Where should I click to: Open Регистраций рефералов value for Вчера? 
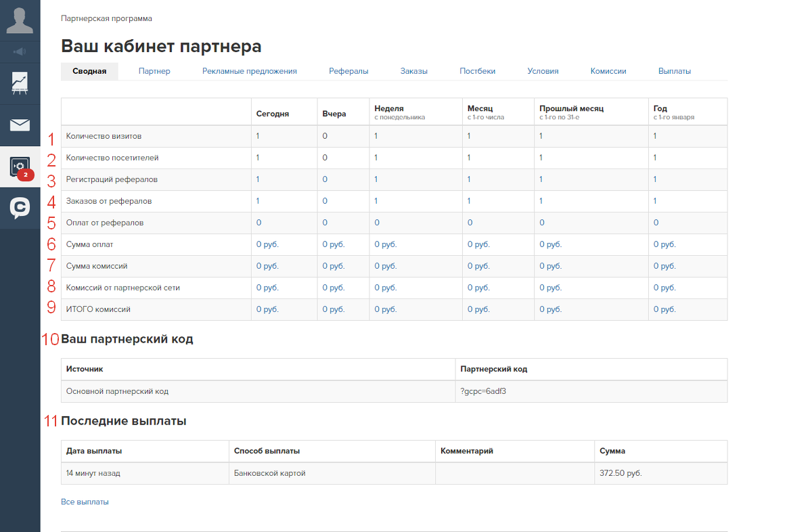point(325,179)
